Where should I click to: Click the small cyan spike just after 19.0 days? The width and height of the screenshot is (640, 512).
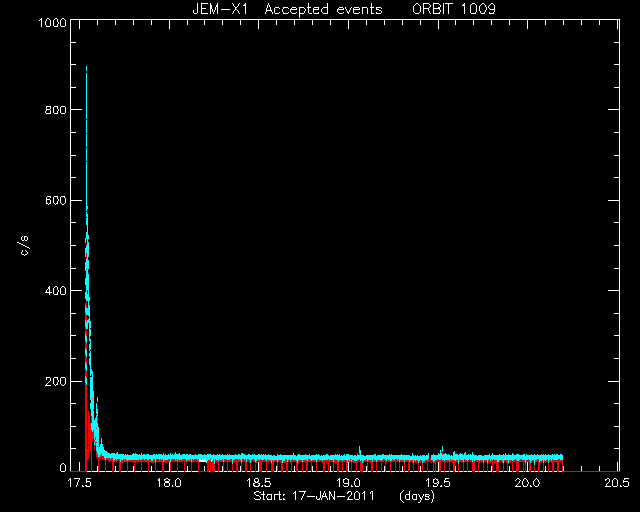pyautogui.click(x=360, y=450)
